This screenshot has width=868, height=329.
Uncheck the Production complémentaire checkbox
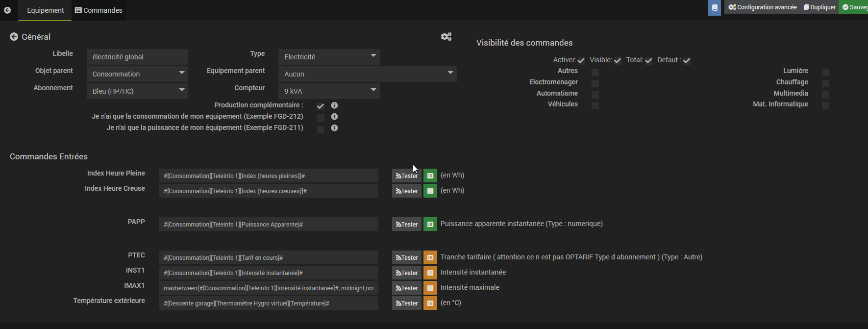pos(321,106)
